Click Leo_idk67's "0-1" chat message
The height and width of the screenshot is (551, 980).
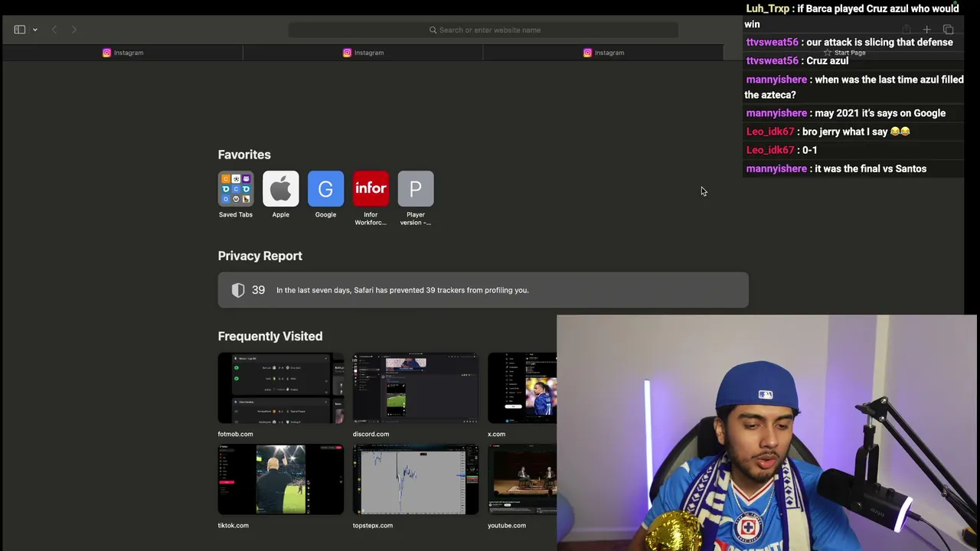pos(810,150)
